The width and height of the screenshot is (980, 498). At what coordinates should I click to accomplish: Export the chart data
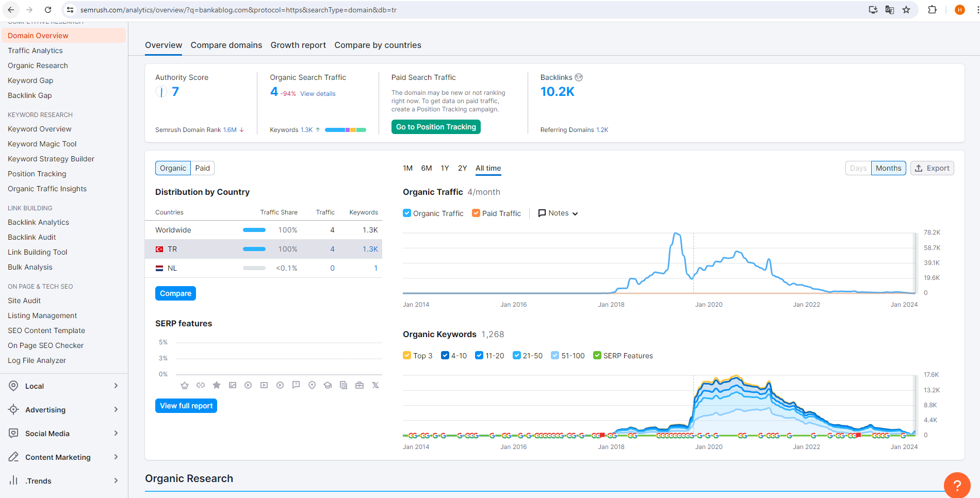tap(932, 168)
